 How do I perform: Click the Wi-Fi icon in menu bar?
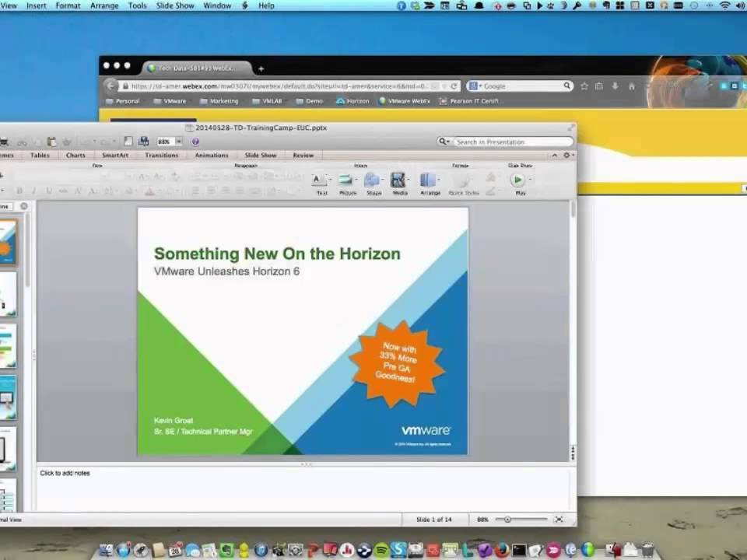(724, 5)
